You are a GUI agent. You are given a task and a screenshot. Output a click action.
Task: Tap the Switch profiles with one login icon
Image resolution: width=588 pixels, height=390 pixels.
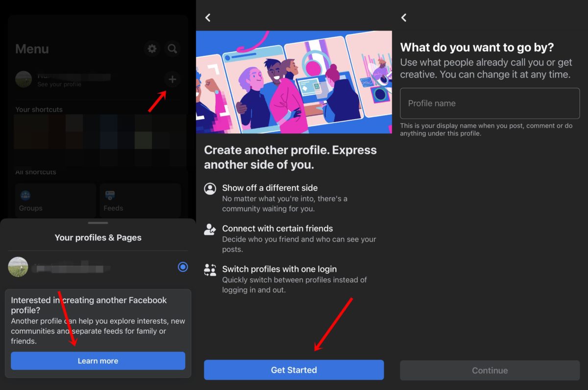pos(210,270)
